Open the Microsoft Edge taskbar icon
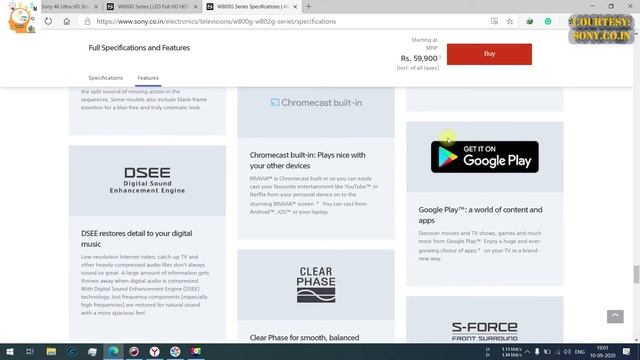This screenshot has height=360, width=640. [113, 351]
